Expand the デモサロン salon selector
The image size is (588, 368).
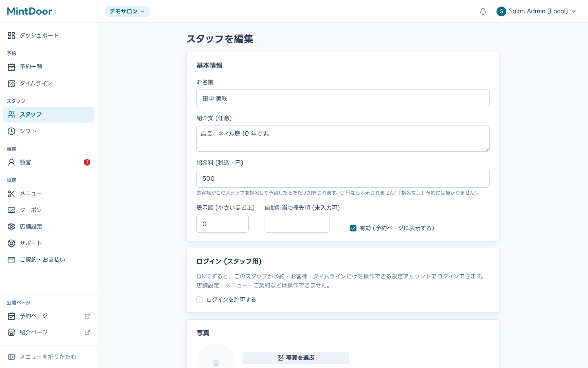[x=127, y=11]
